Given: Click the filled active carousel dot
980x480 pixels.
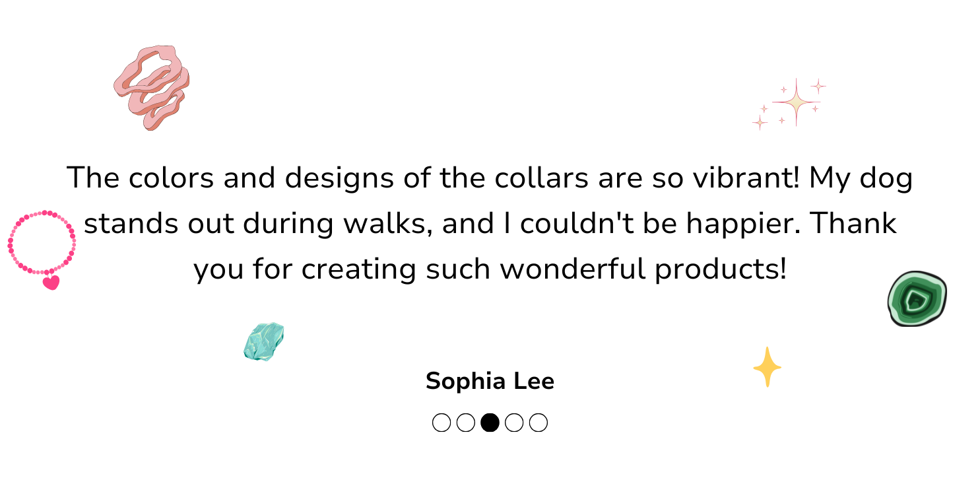Looking at the screenshot, I should [x=490, y=423].
